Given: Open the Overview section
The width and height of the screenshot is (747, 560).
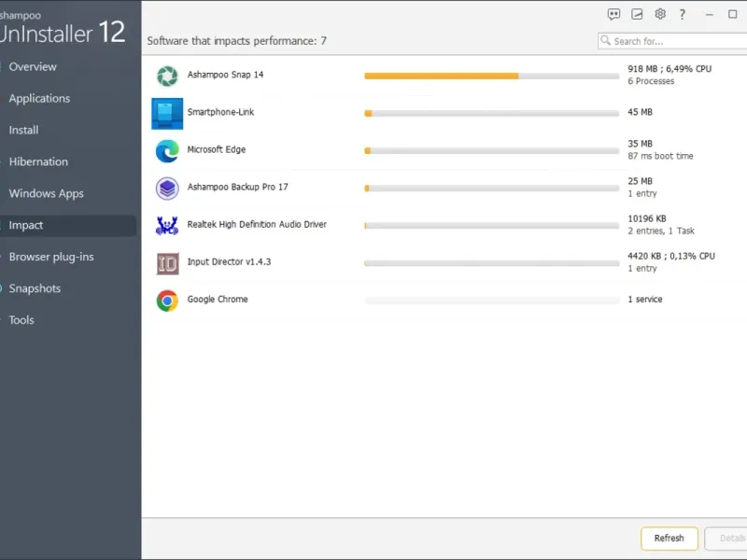Looking at the screenshot, I should pos(33,67).
